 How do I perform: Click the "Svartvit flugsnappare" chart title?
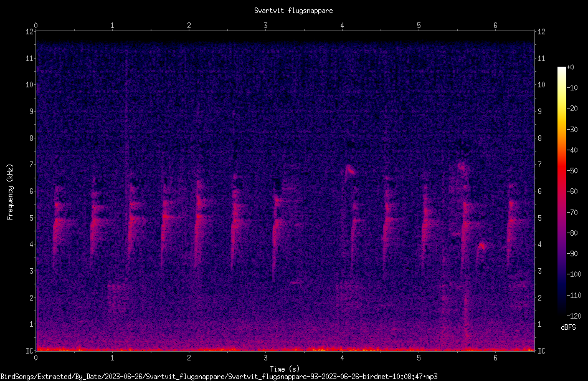tap(293, 11)
